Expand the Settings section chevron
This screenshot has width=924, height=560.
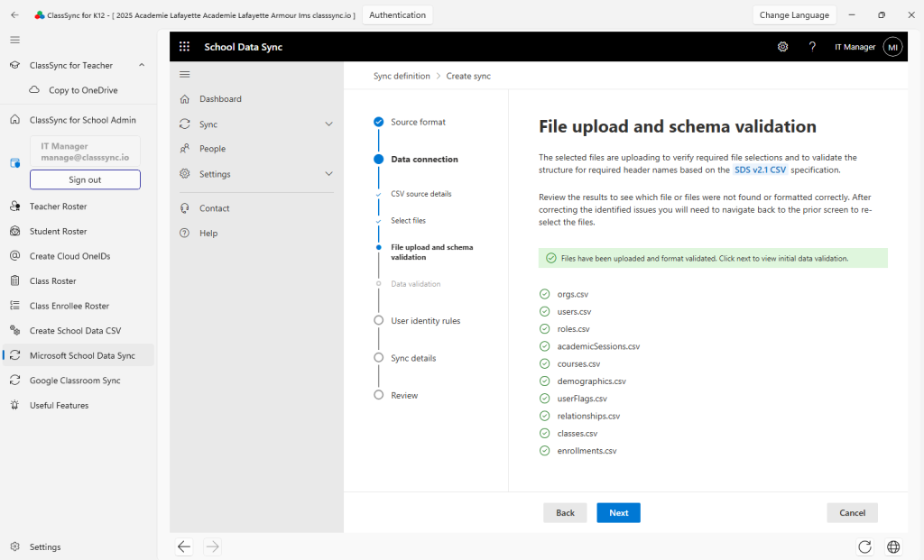click(328, 174)
